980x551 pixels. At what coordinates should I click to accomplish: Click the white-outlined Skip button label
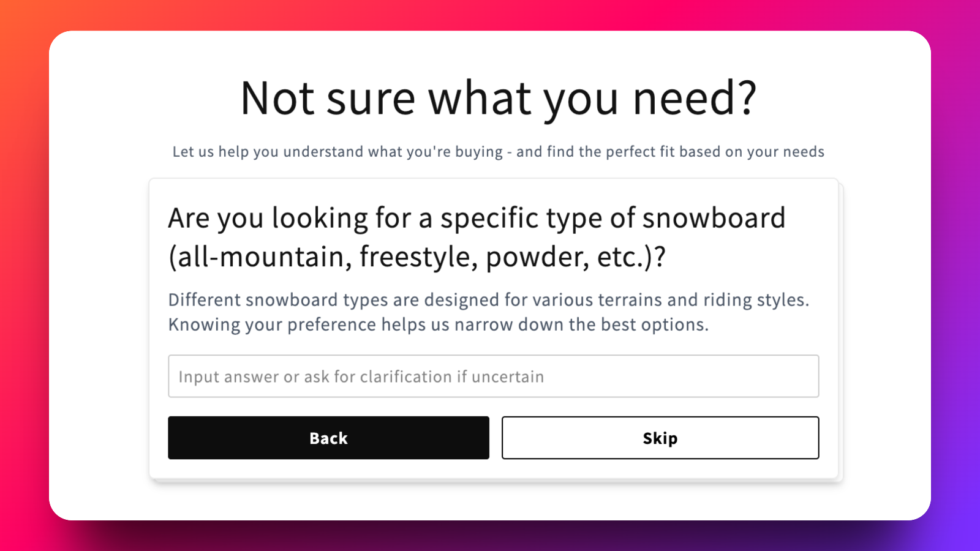(x=660, y=438)
